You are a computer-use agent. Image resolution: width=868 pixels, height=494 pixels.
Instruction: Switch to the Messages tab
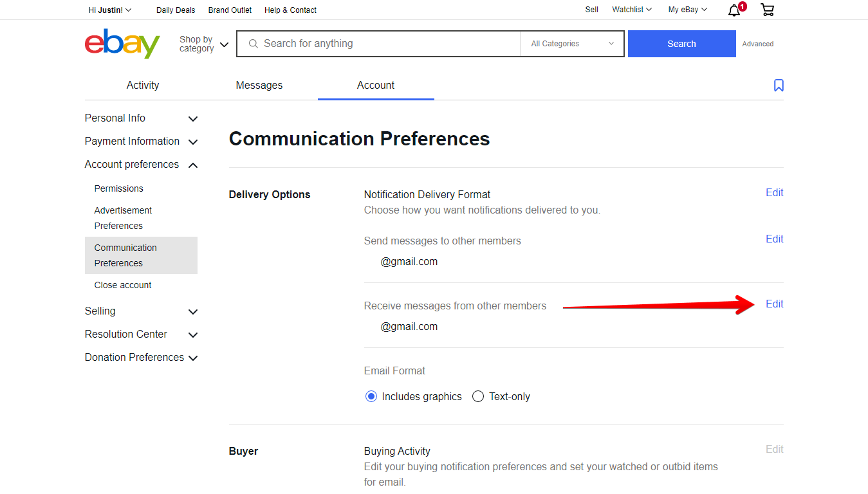[259, 86]
